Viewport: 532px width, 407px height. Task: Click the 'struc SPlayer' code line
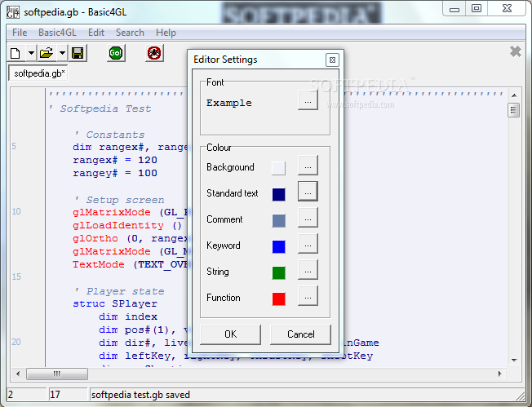pos(115,303)
